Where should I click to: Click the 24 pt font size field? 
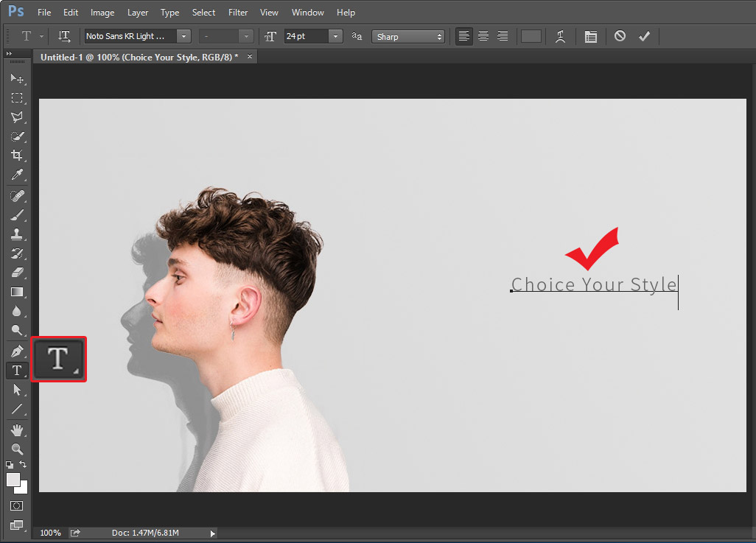click(x=307, y=36)
